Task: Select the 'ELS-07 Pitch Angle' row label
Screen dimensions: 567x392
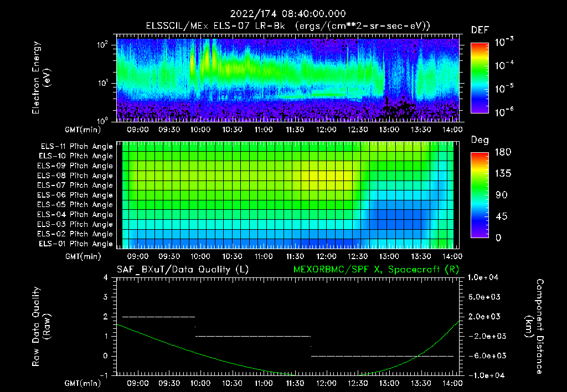Action: point(75,185)
